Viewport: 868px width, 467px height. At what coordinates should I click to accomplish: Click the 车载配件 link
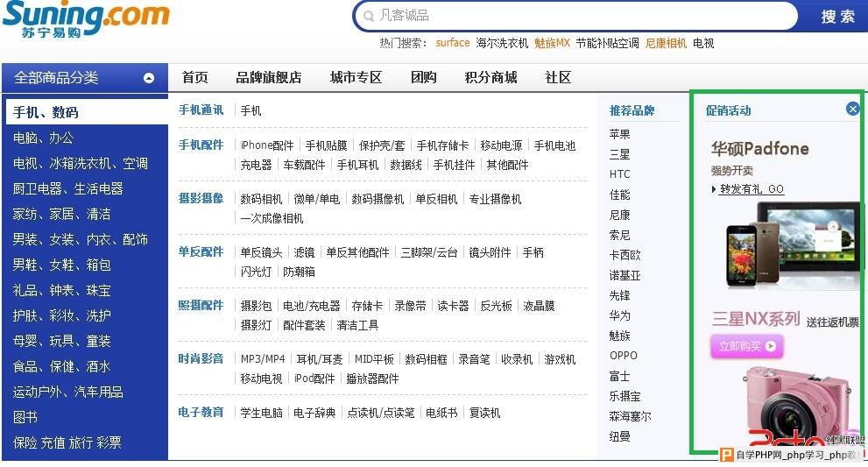304,165
